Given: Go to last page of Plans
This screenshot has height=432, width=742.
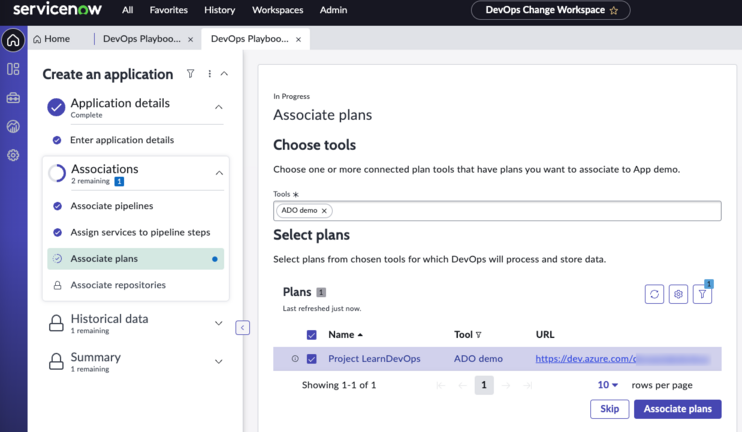Looking at the screenshot, I should coord(528,386).
